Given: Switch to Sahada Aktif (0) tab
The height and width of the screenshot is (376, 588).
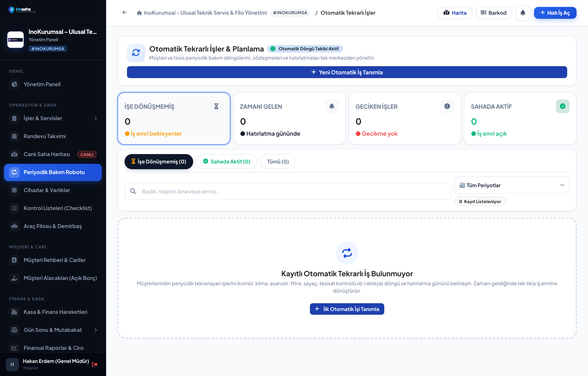Looking at the screenshot, I should coord(226,162).
